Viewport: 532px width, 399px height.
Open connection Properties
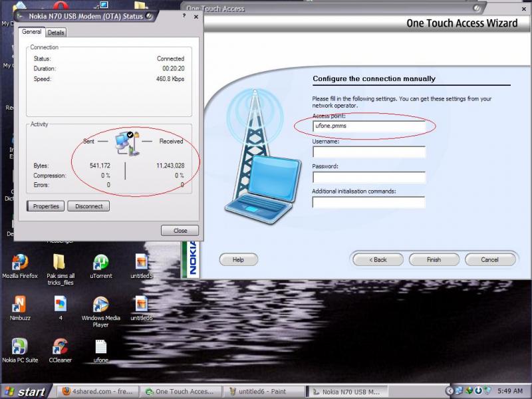tap(45, 206)
